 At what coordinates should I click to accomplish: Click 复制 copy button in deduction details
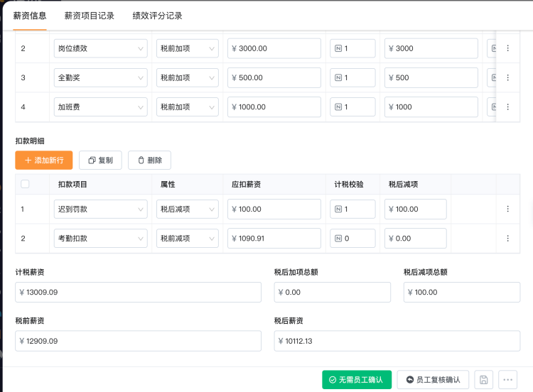tap(100, 160)
